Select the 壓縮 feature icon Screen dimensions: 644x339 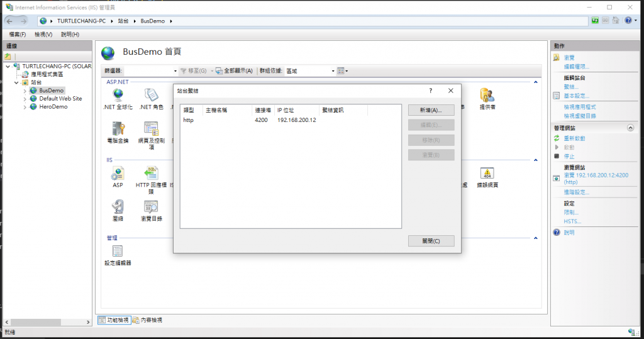click(118, 211)
